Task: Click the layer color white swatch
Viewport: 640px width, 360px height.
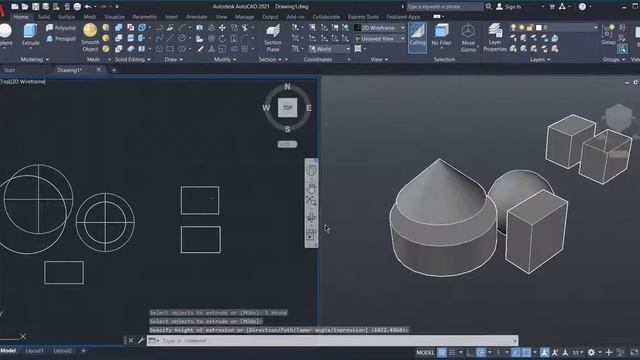Action: coord(539,27)
